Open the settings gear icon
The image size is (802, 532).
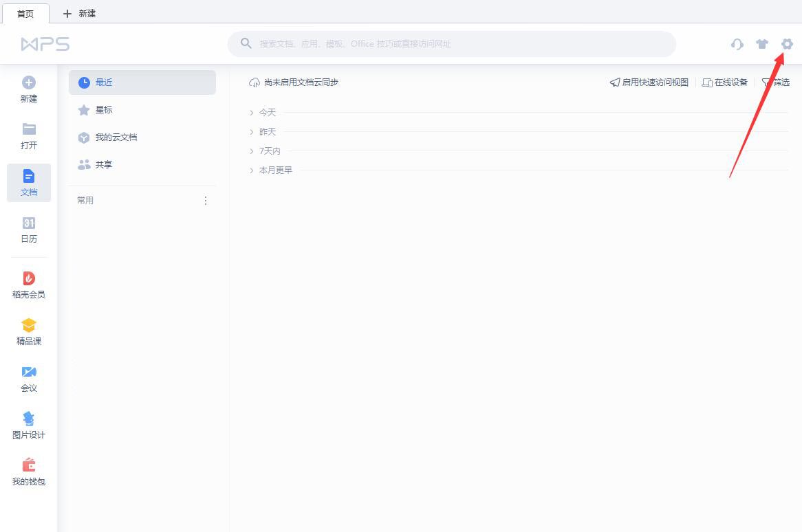click(x=787, y=44)
